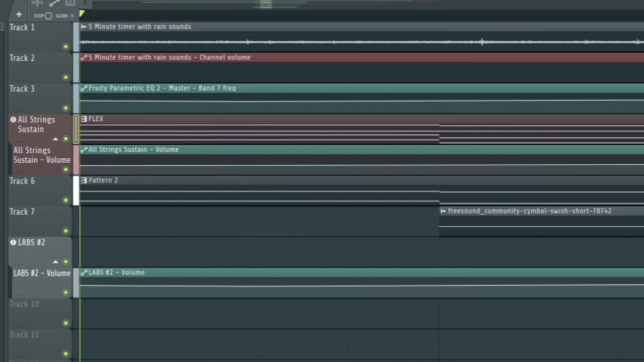This screenshot has width=644, height=362.
Task: Mute Track 1 with its green light
Action: [65, 47]
